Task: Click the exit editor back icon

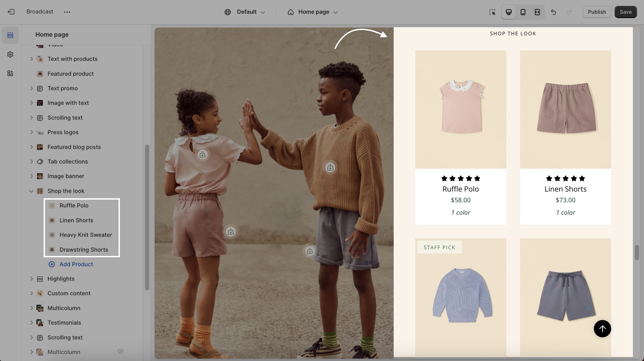Action: click(x=11, y=12)
